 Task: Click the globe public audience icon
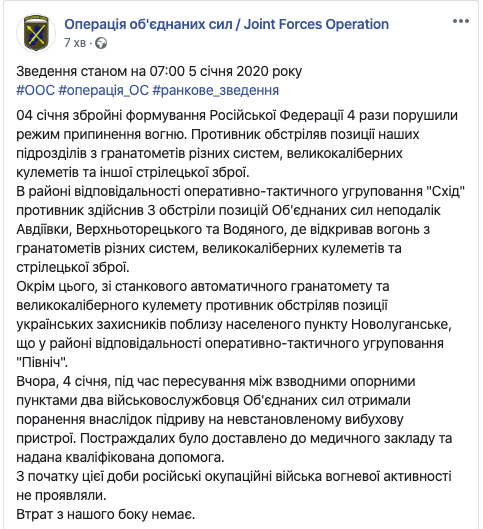[101, 43]
